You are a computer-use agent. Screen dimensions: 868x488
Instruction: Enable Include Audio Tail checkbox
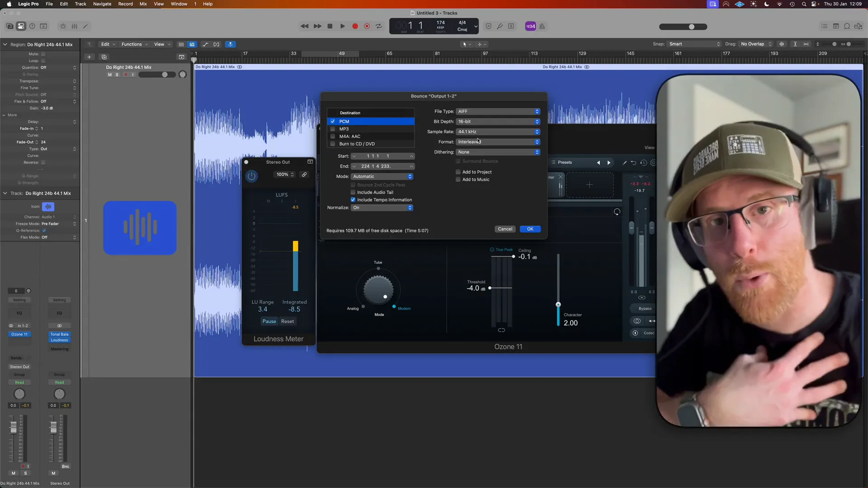353,192
